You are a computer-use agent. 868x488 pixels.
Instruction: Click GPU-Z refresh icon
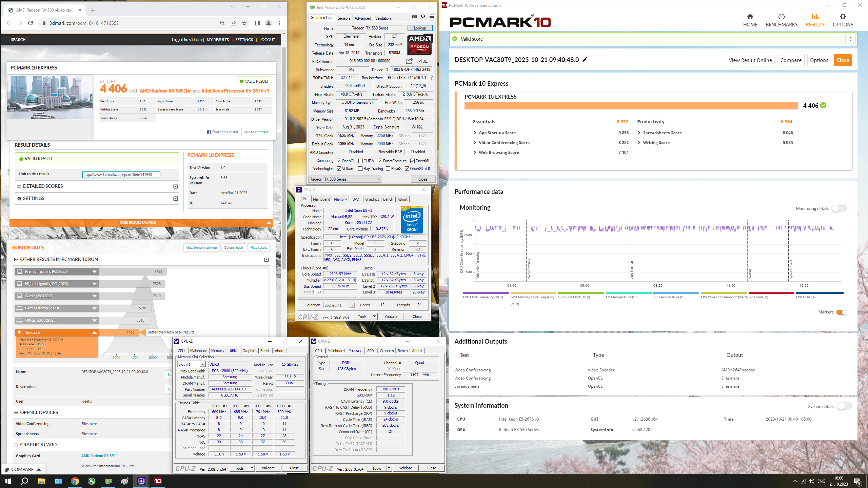pyautogui.click(x=423, y=17)
